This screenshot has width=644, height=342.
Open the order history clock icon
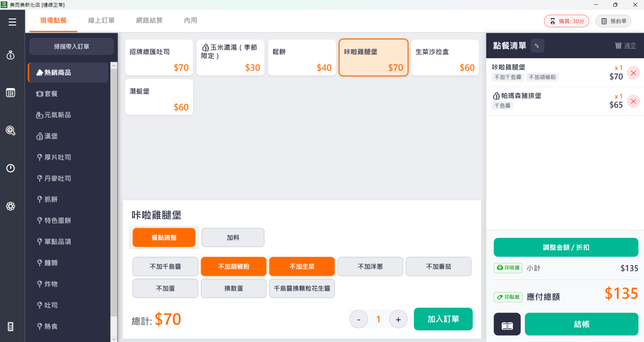click(x=11, y=168)
